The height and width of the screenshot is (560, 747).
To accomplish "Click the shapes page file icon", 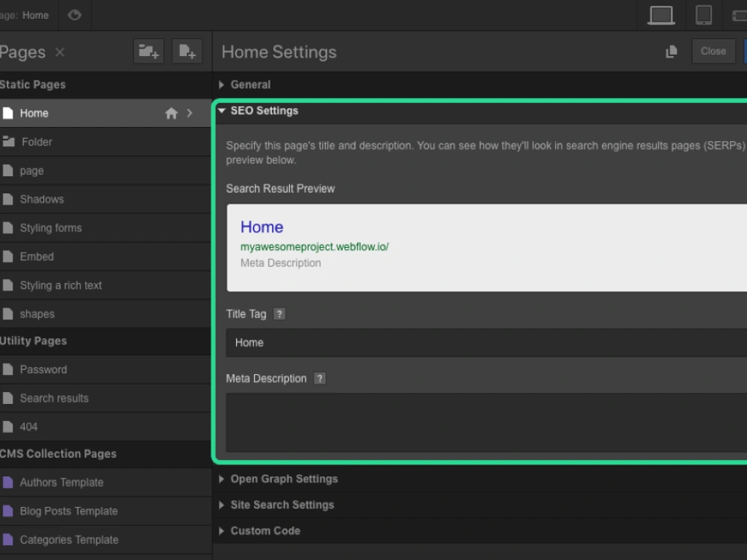I will coord(7,314).
